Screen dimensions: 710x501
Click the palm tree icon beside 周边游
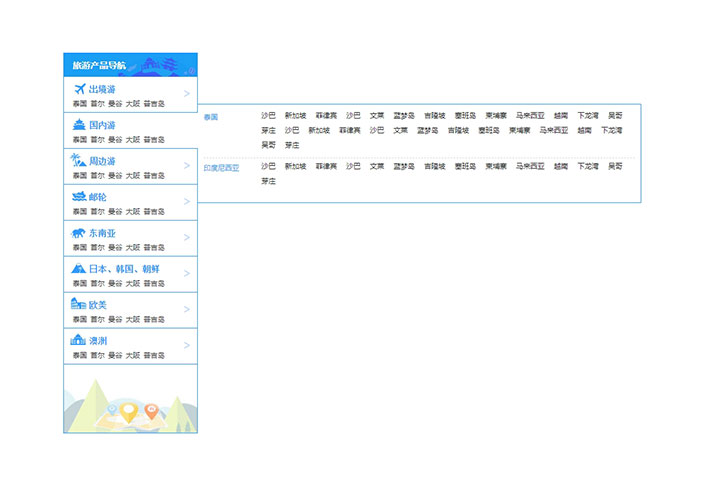click(x=78, y=160)
